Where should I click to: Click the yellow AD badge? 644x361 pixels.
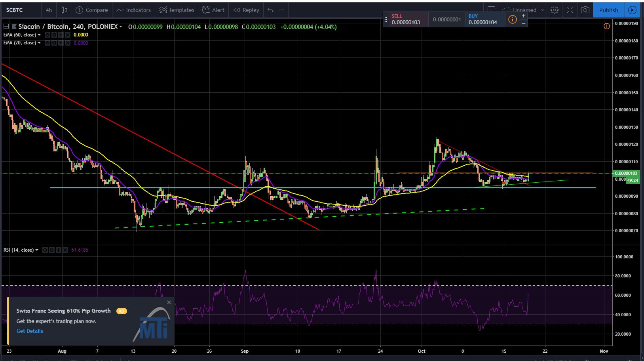click(x=122, y=311)
